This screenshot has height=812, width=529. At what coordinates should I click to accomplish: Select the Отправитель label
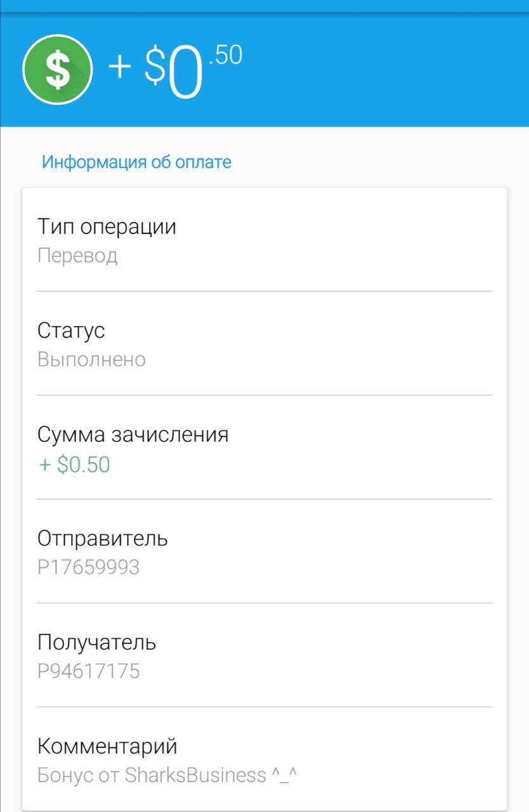pos(103,539)
